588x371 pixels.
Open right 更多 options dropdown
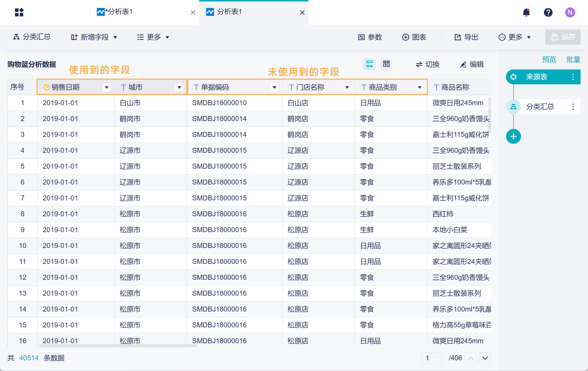click(x=514, y=37)
